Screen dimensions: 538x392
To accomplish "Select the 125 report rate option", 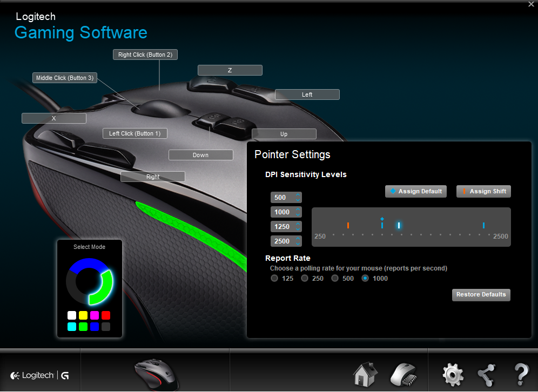I will (x=274, y=278).
